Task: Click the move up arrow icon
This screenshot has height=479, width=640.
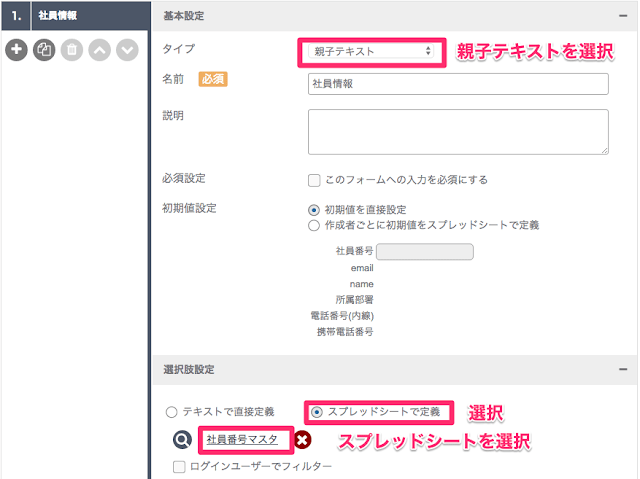Action: 100,50
